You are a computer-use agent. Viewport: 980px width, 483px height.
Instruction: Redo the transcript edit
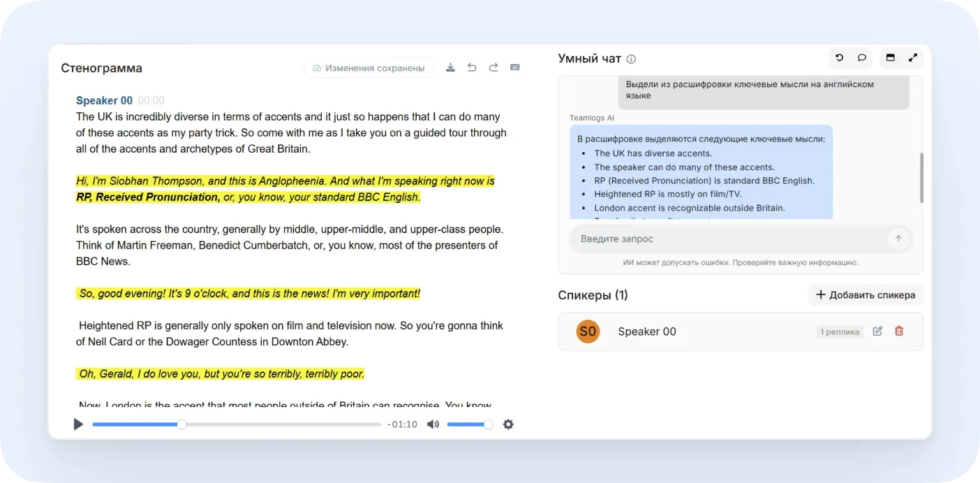point(493,68)
